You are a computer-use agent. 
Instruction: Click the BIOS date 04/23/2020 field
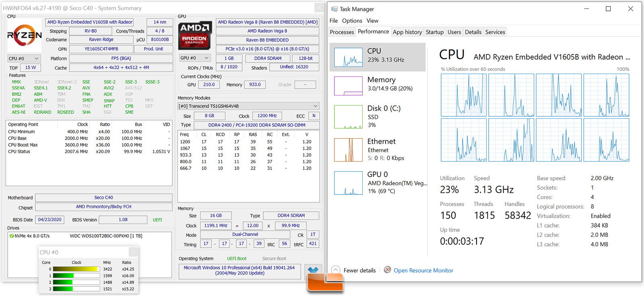pos(50,220)
